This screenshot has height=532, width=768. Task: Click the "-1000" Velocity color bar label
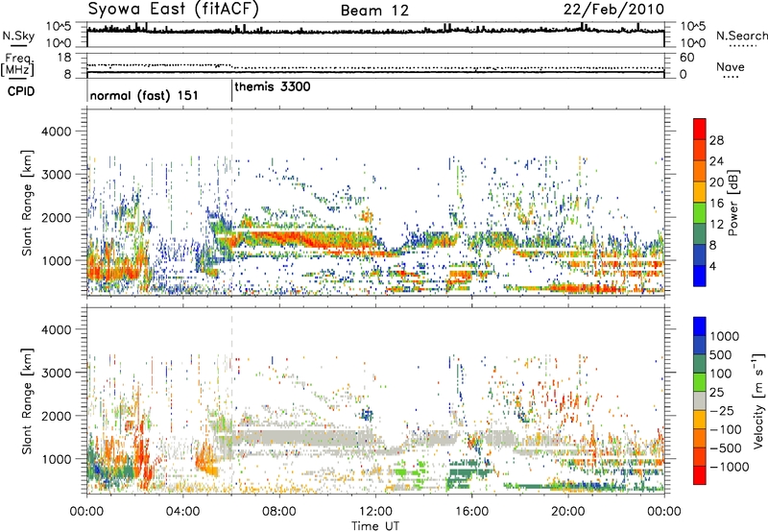[730, 467]
